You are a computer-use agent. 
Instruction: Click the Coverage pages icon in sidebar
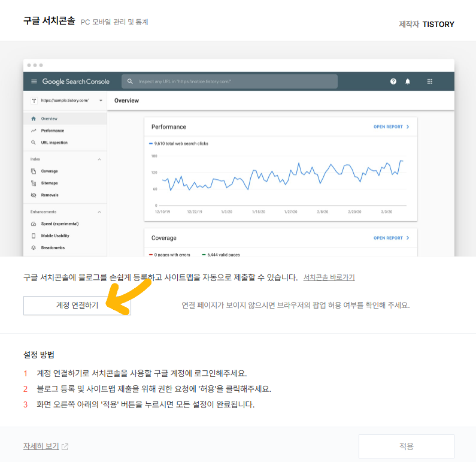pyautogui.click(x=34, y=171)
